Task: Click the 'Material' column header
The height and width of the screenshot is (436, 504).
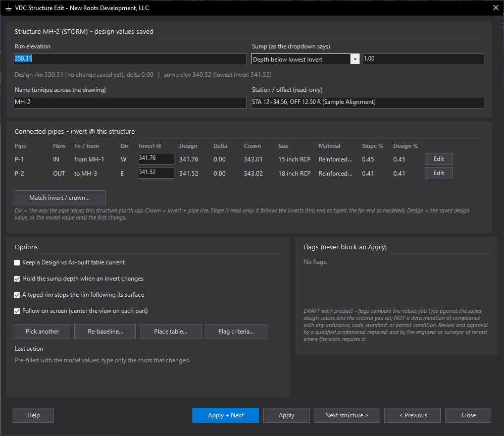Action: coord(329,146)
